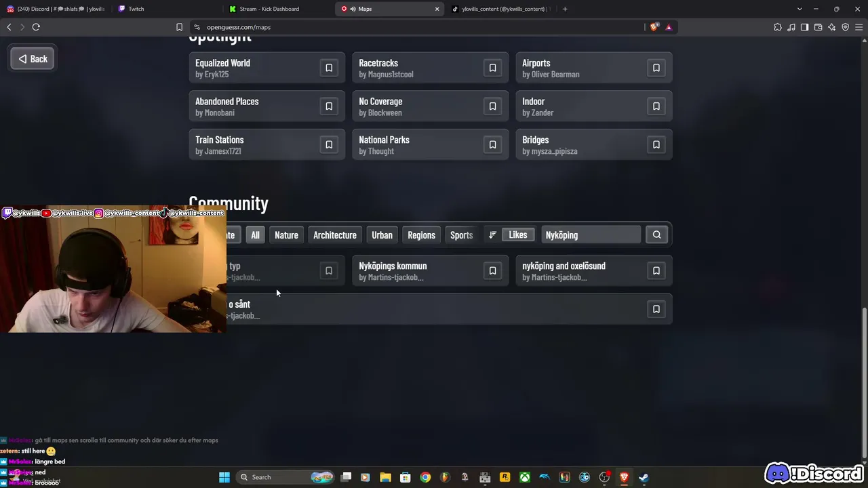Viewport: 868px width, 488px height.
Task: Close the Maps browser tab
Action: [x=437, y=9]
